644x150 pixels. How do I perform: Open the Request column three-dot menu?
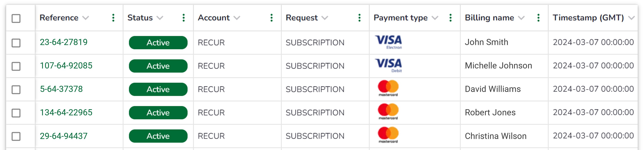coord(359,18)
